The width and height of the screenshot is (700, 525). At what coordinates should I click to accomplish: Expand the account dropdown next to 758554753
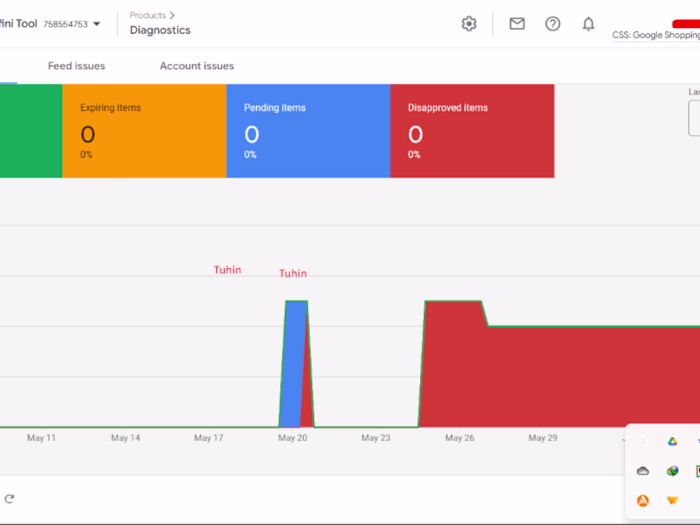[96, 24]
